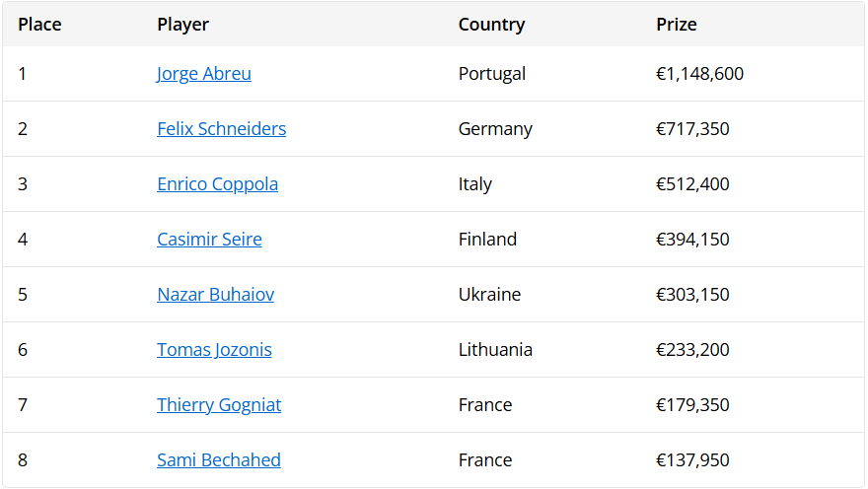Image resolution: width=868 pixels, height=489 pixels.
Task: Click the Country column header
Action: coord(491,25)
